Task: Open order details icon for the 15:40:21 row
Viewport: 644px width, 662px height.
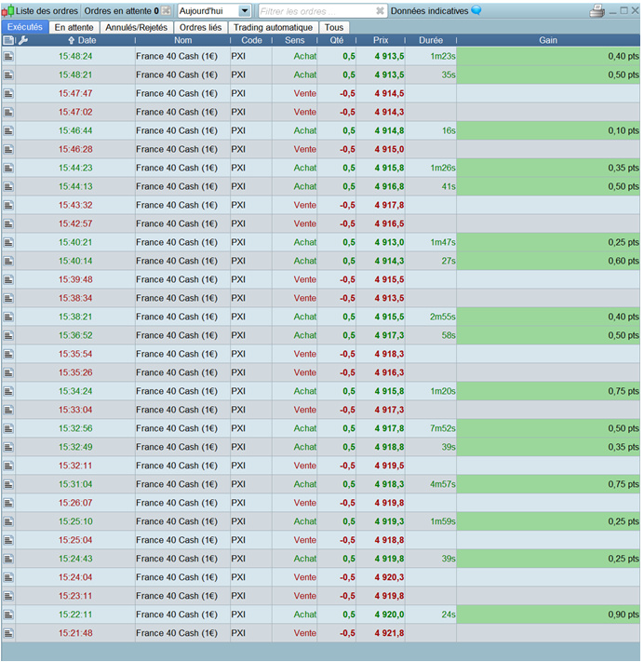Action: click(8, 242)
